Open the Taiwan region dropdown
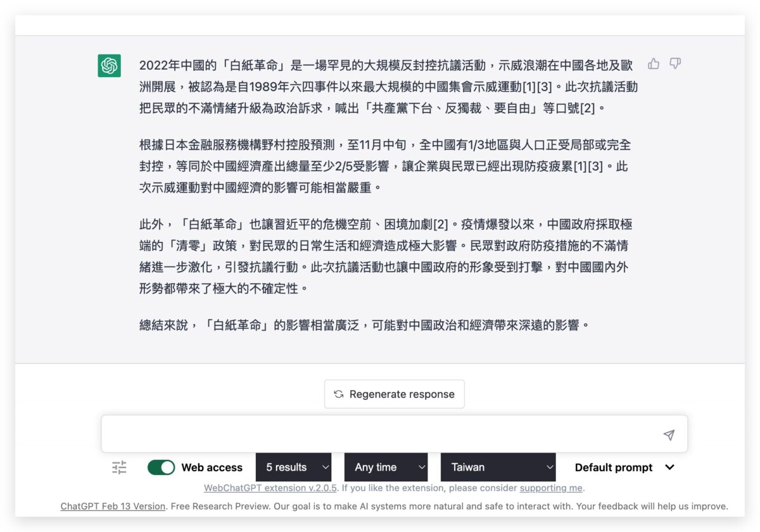760x532 pixels. coord(498,467)
